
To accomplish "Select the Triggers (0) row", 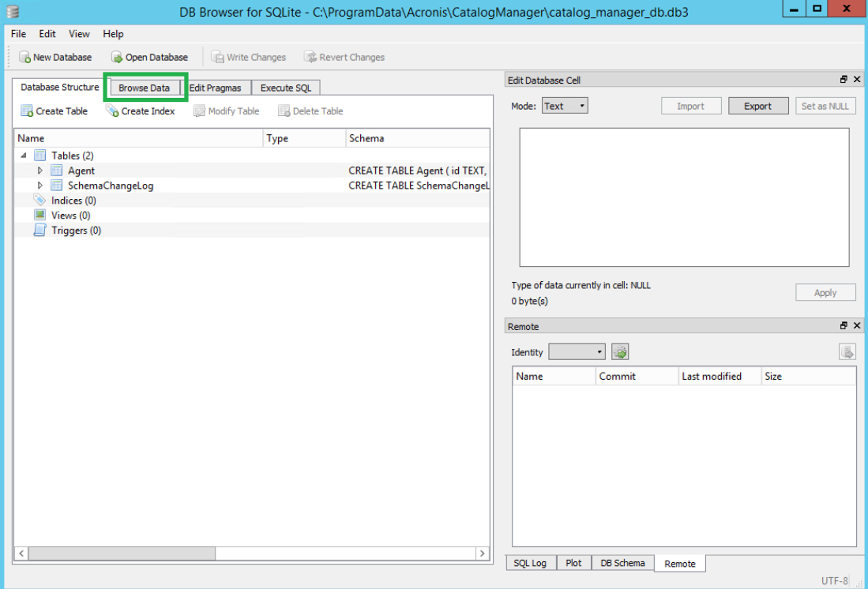I will 252,231.
